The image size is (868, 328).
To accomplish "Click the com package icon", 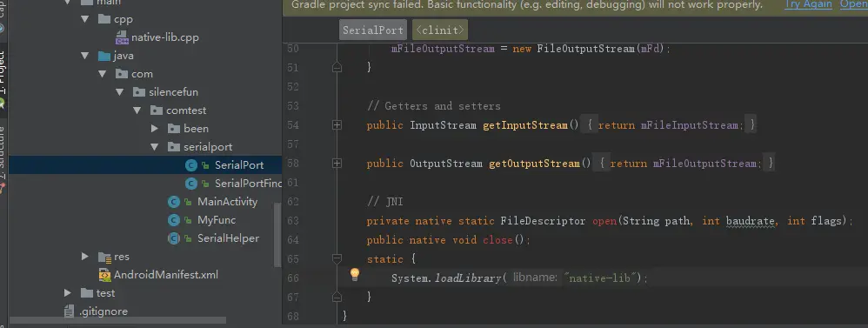I will tap(122, 74).
